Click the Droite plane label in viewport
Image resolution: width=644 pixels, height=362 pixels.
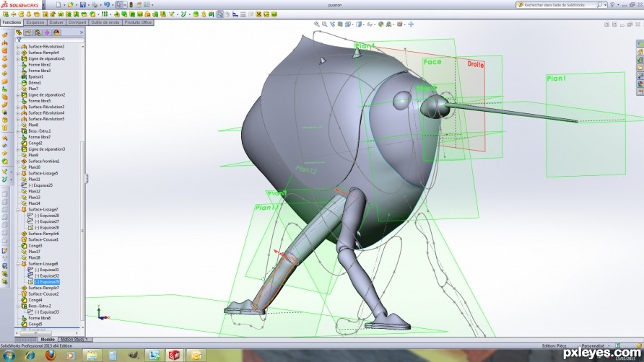click(476, 64)
